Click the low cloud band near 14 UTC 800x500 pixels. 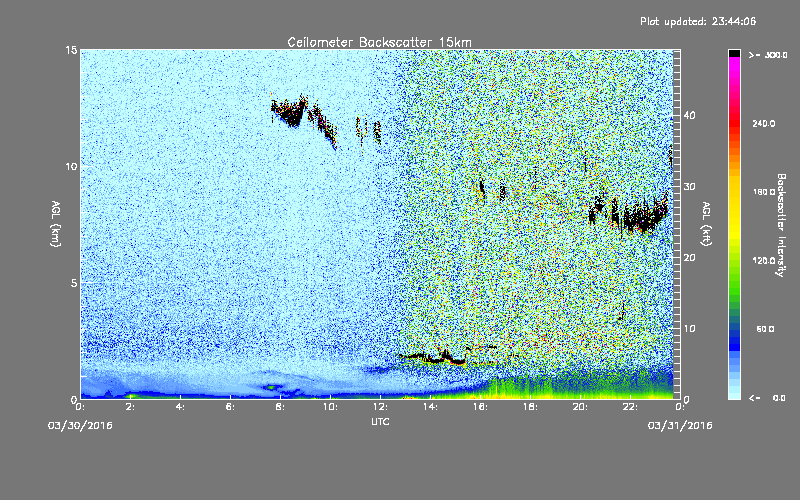pyautogui.click(x=434, y=357)
